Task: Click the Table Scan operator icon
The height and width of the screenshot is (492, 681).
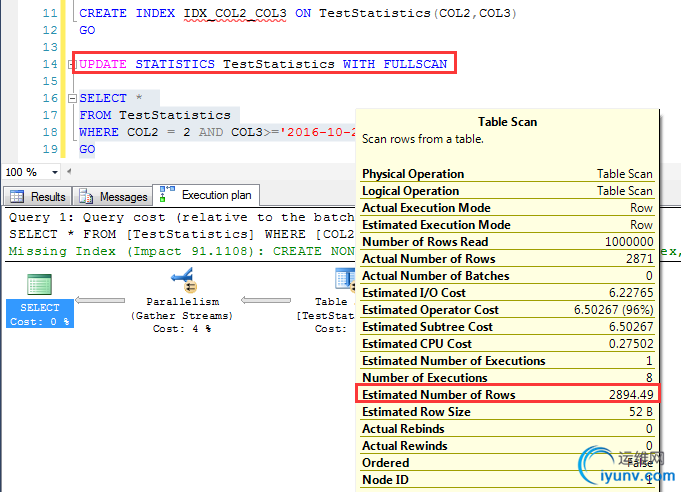Action: point(345,278)
